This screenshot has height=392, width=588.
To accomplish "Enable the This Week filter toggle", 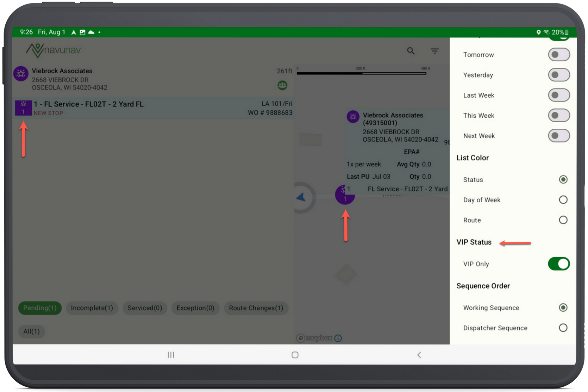I will (x=559, y=115).
